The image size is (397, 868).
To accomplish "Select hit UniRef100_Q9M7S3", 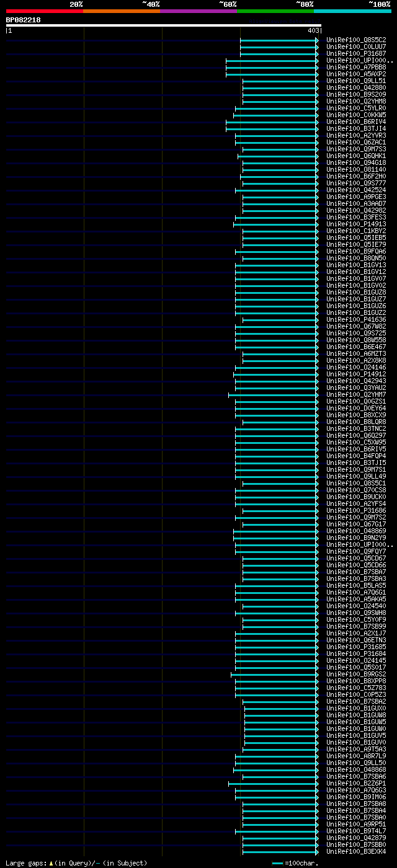I will [356, 149].
